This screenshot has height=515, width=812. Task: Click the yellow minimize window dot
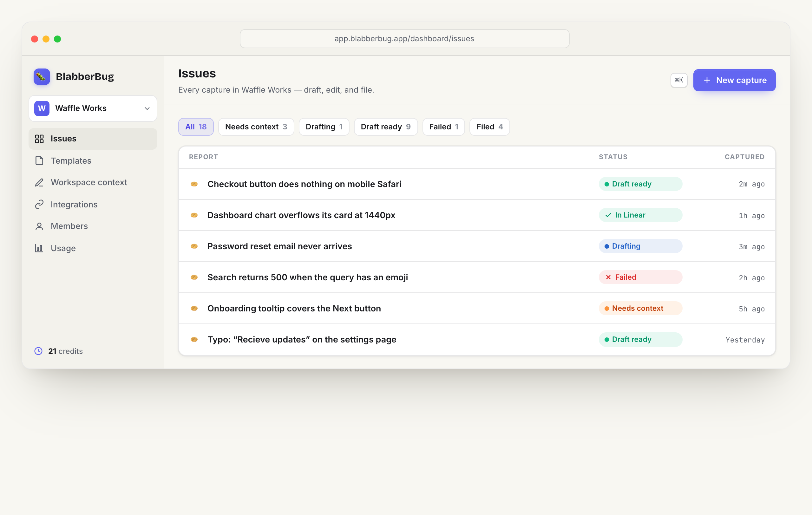point(46,39)
